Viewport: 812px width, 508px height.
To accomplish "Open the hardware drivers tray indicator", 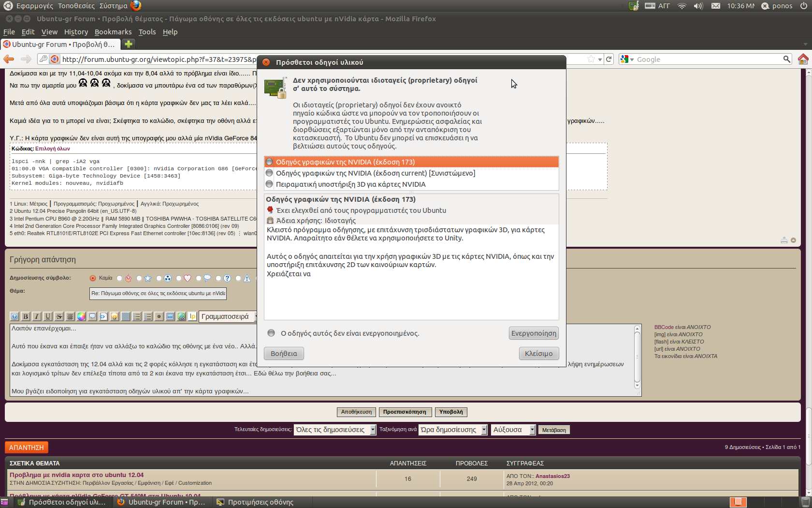I will pyautogui.click(x=634, y=6).
